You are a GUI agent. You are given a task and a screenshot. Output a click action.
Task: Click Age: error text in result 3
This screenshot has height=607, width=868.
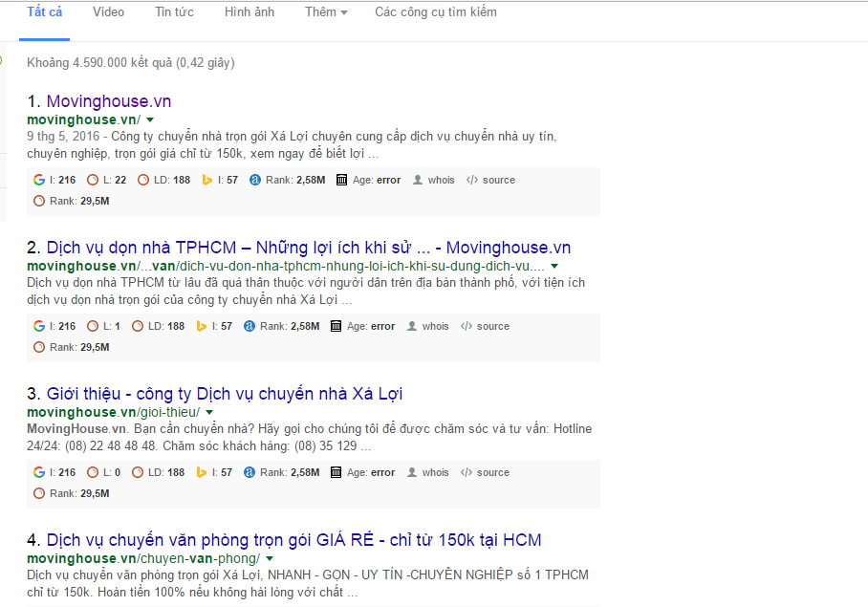371,472
